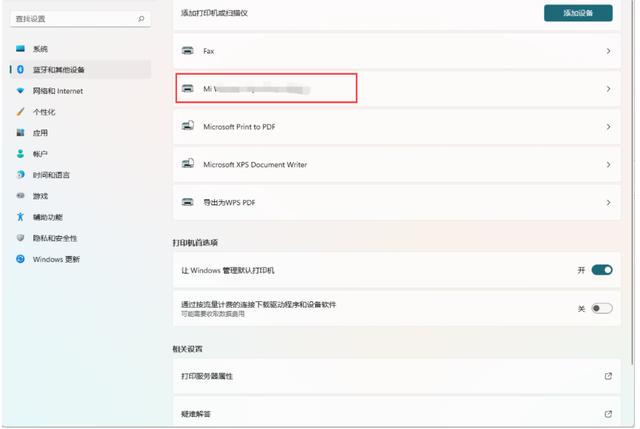The width and height of the screenshot is (640, 429).
Task: Expand Microsoft Print to PDF chevron
Action: [608, 127]
